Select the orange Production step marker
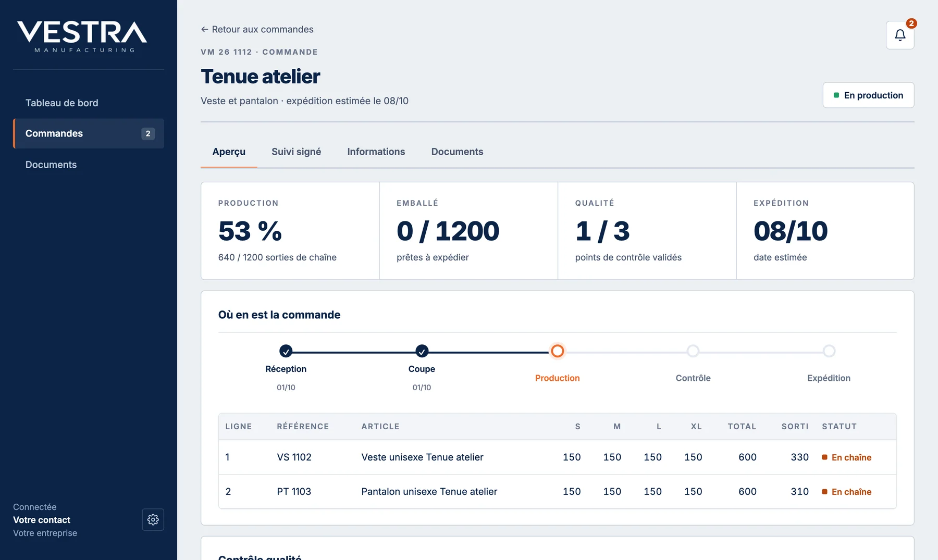This screenshot has height=560, width=938. 557,351
